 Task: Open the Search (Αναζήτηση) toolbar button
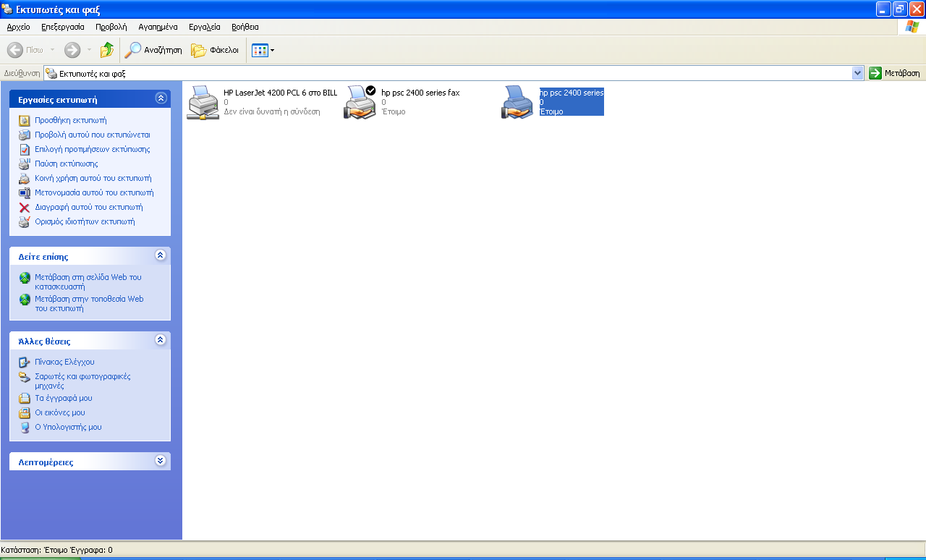[x=153, y=50]
